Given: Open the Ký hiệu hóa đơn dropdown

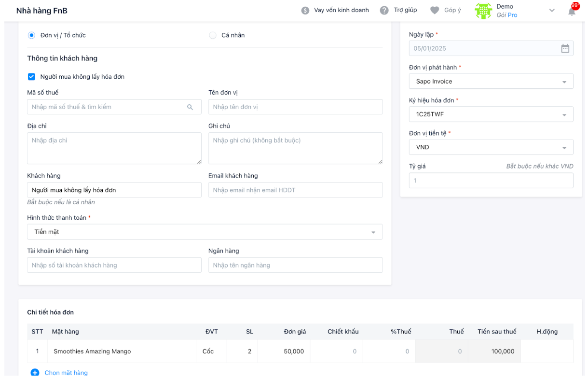Looking at the screenshot, I should (491, 114).
